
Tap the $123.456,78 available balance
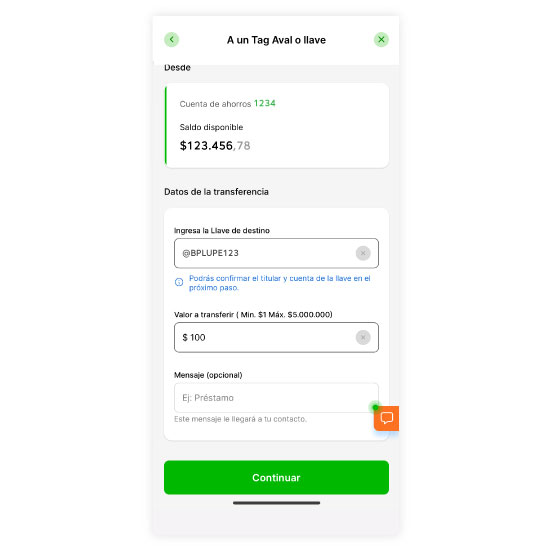pos(215,146)
